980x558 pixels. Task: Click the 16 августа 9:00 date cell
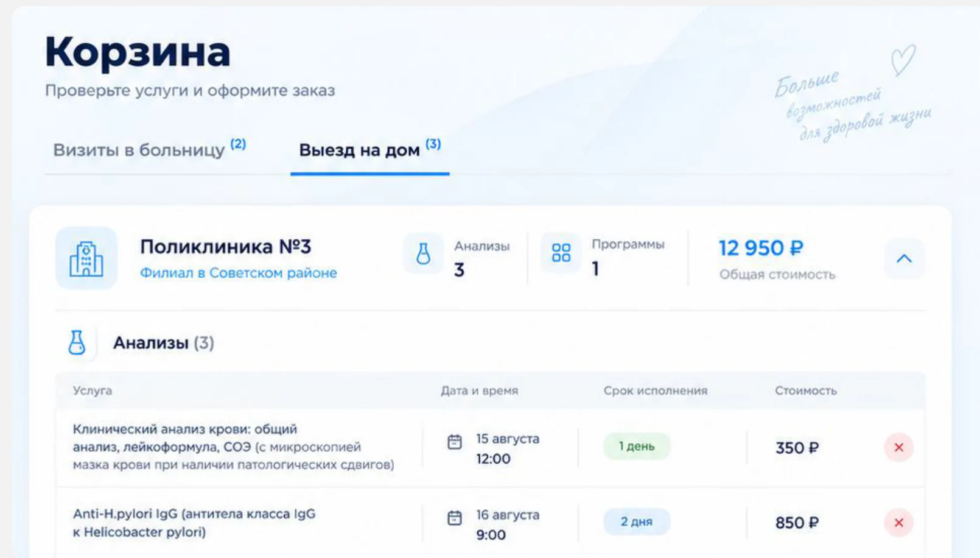pyautogui.click(x=508, y=524)
